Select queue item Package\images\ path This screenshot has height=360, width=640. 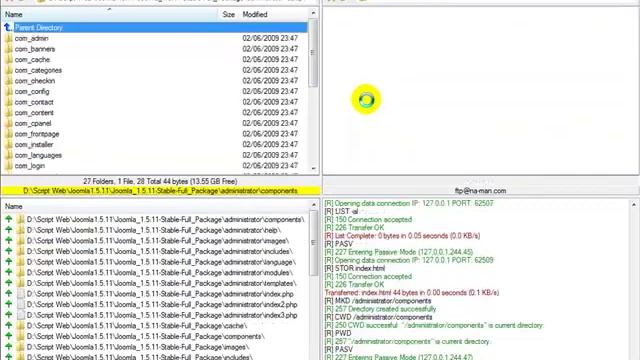139,347
